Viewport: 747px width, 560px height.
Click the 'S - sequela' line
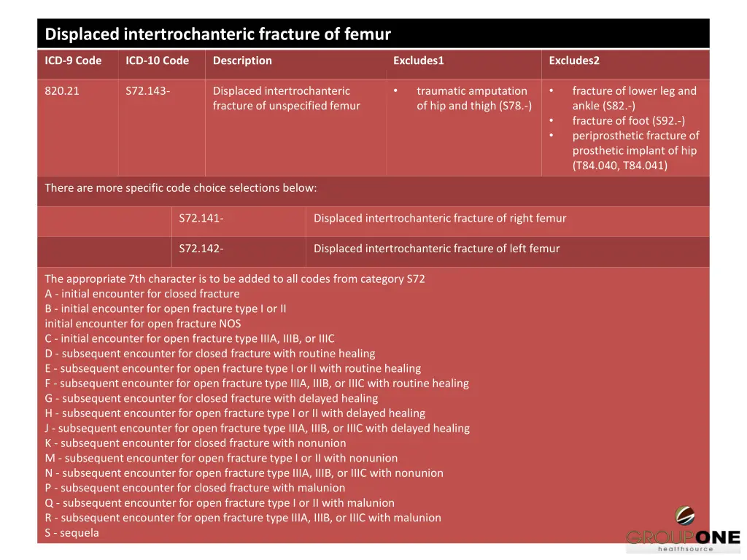pos(72,533)
